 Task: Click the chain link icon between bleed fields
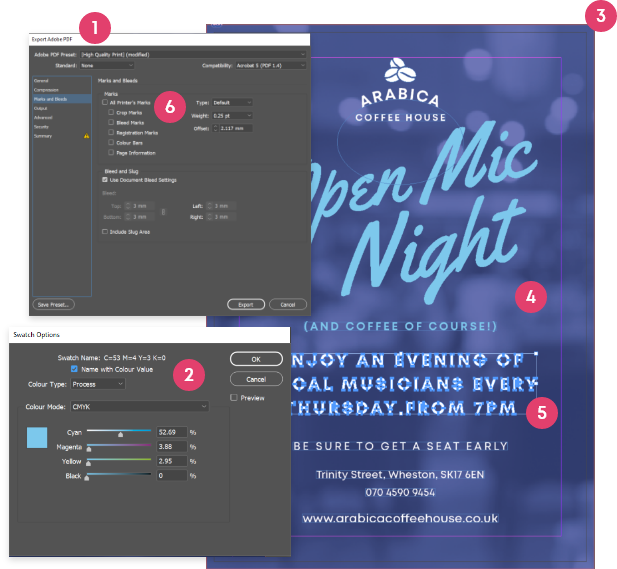click(163, 212)
